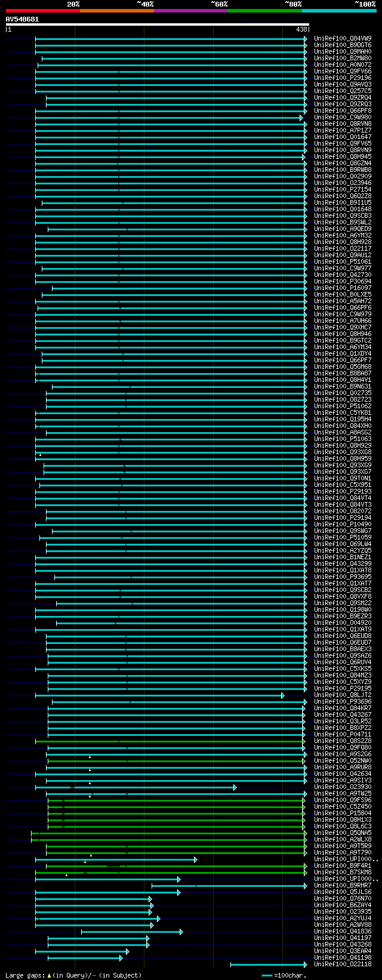Select label UniRef100_A8ASG2
Screen dimensions: 382x980
point(343,433)
